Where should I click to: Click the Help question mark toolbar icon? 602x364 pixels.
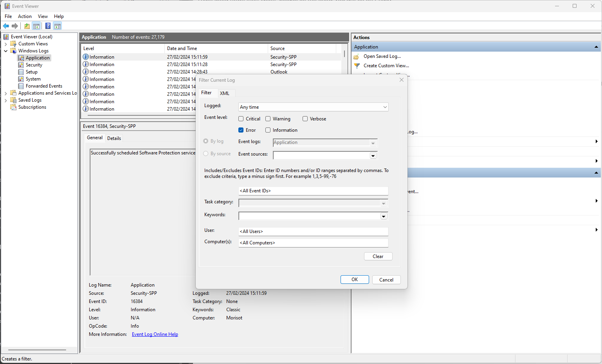click(x=48, y=26)
